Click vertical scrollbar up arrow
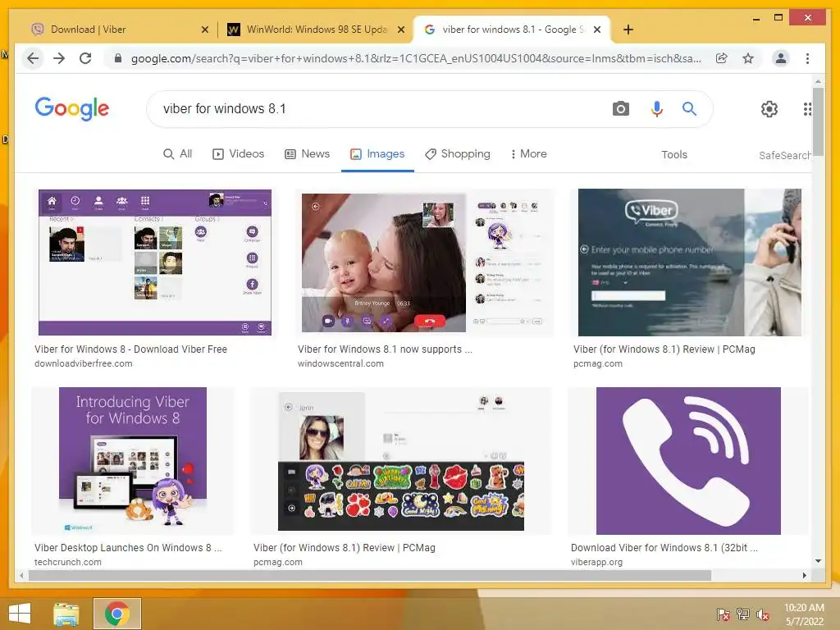The height and width of the screenshot is (630, 840). [818, 81]
